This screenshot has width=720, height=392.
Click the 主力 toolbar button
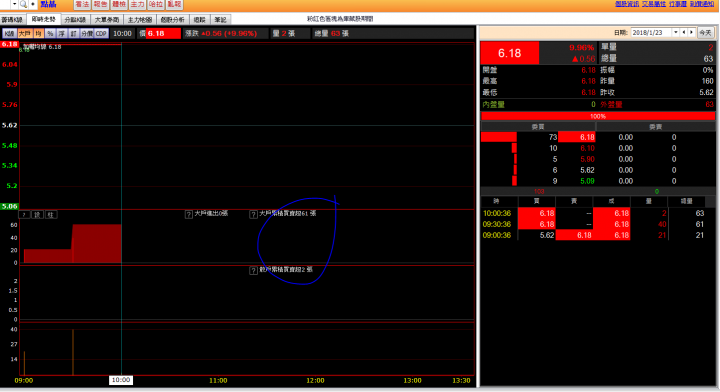click(137, 4)
